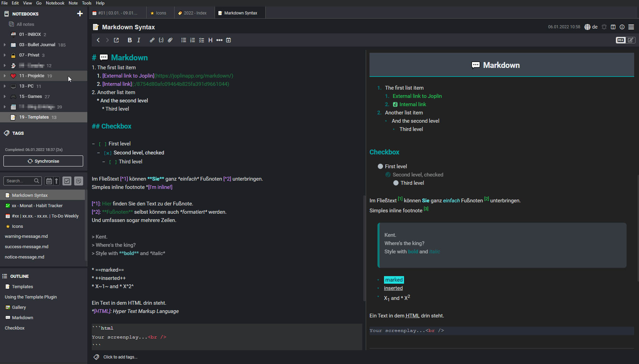Insert horizontal rule icon

pyautogui.click(x=219, y=40)
